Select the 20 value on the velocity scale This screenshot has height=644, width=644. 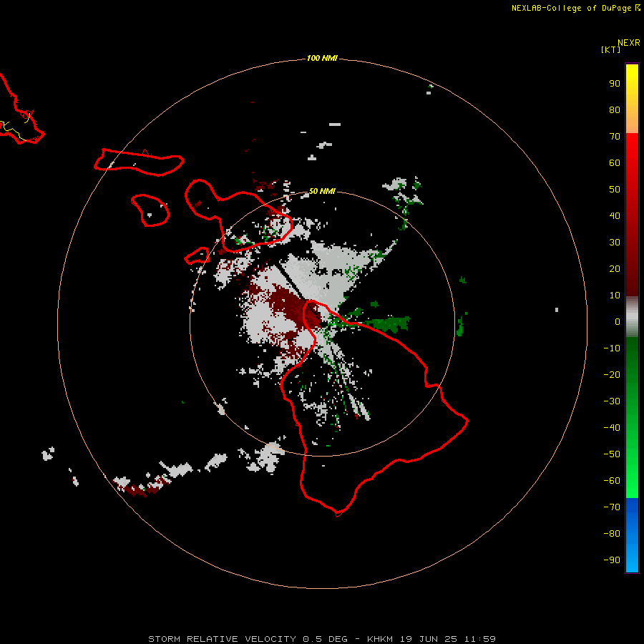pos(615,268)
